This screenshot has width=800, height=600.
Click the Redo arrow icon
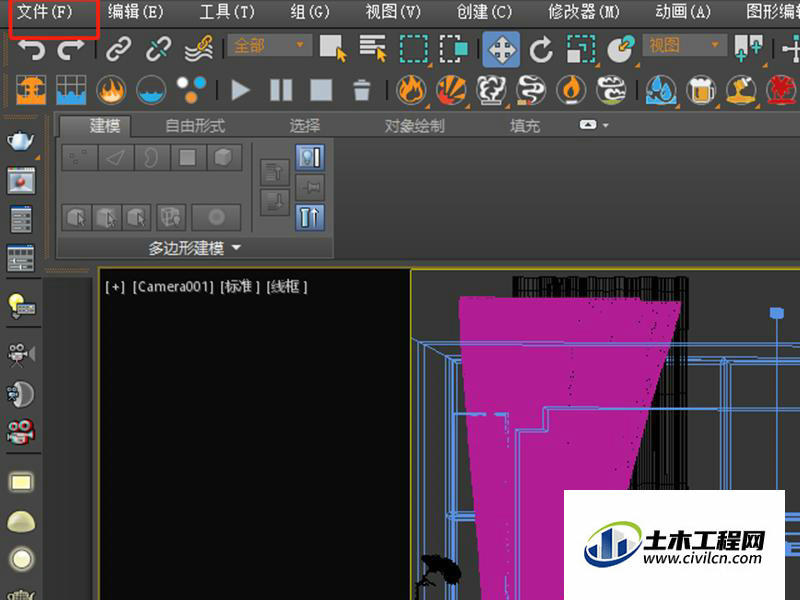70,49
